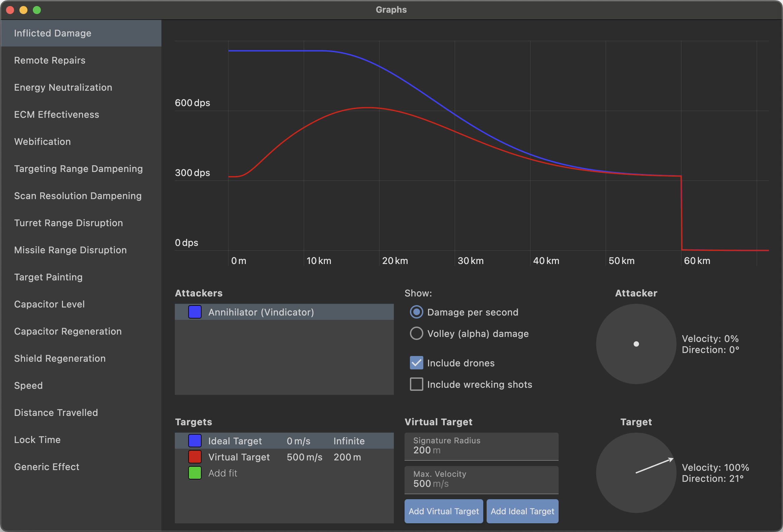Click the blue Annihilator attacker color swatch
Image resolution: width=783 pixels, height=532 pixels.
point(195,312)
